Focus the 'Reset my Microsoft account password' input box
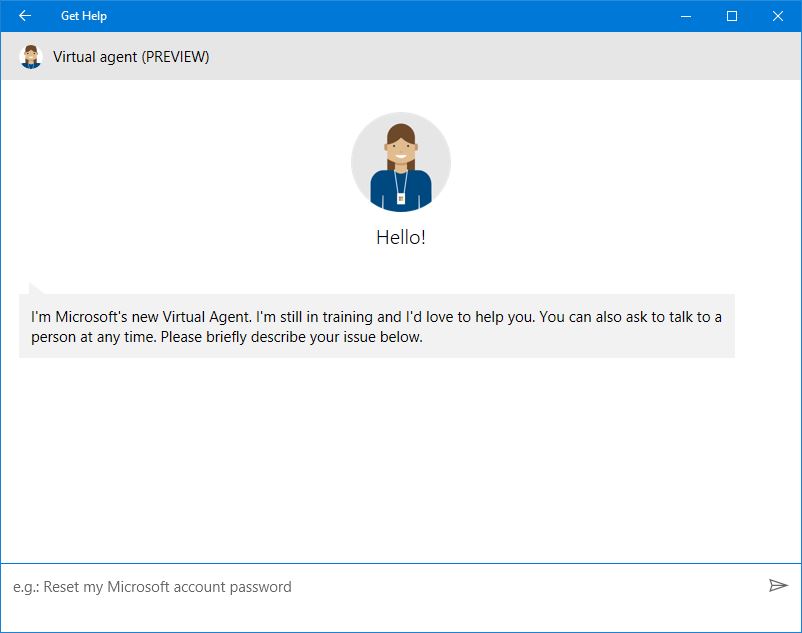Screen dimensions: 802x633 (x=380, y=587)
